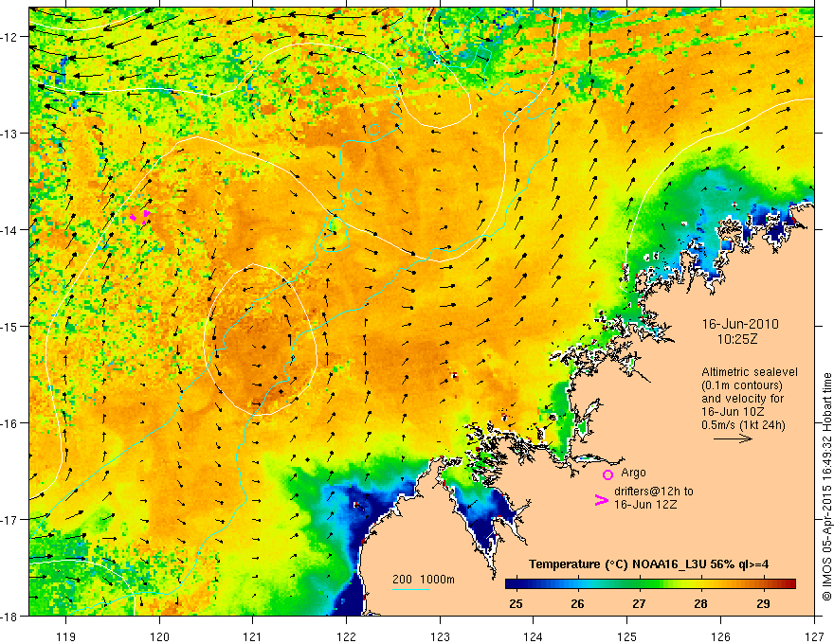Click the '119' longitude axis label

coord(65,636)
